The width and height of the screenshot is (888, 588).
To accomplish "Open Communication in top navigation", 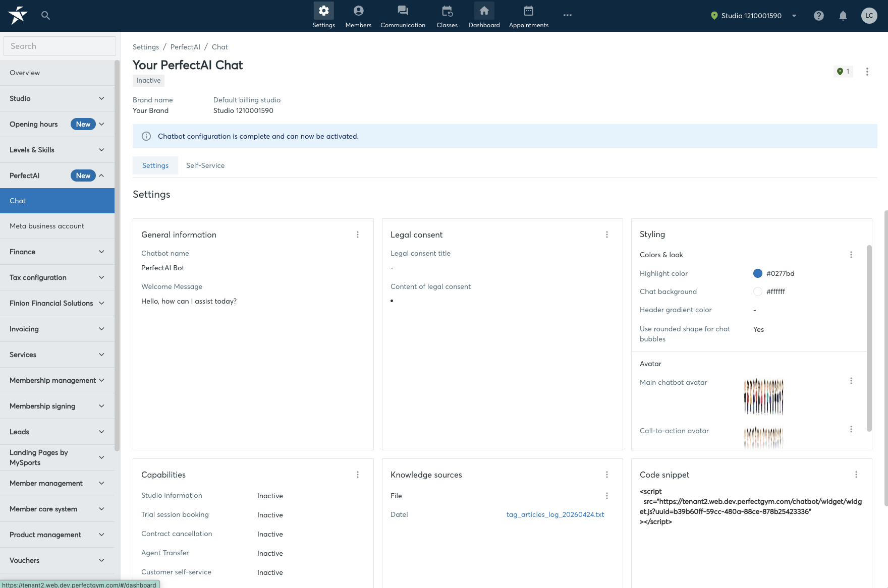I will 403,16.
